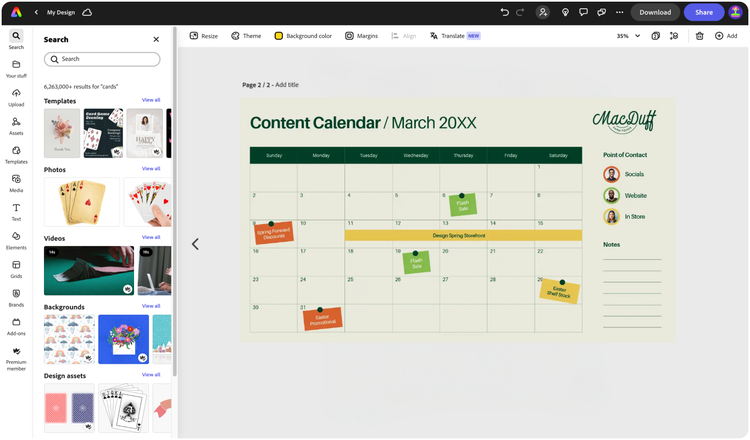
Task: Open the Theme option in toolbar
Action: pyautogui.click(x=246, y=36)
